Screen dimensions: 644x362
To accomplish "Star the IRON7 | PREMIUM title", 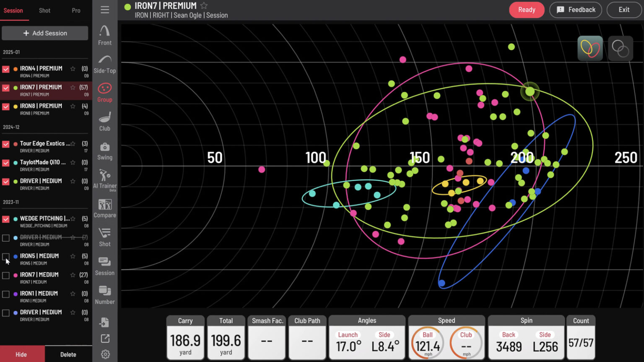I will [x=204, y=6].
